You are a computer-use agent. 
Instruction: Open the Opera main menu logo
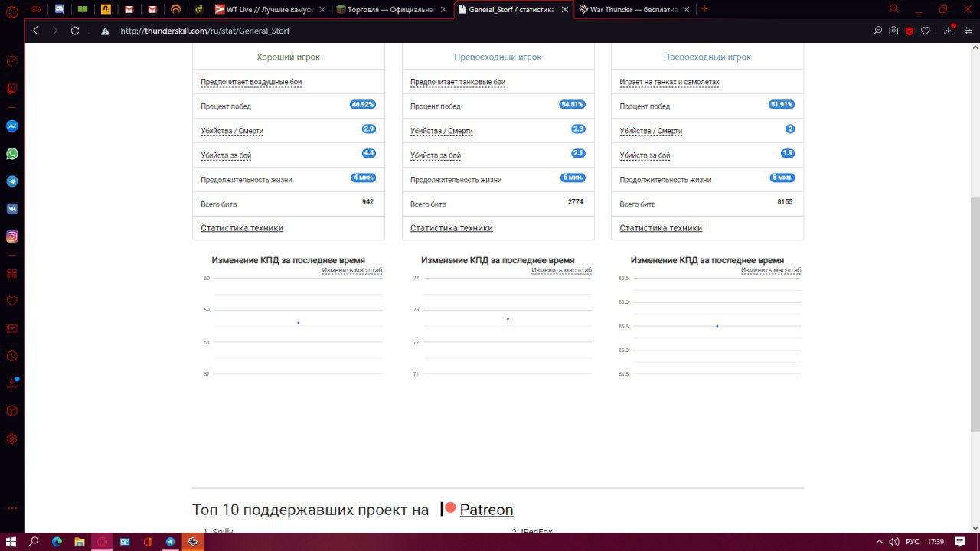coord(11,11)
